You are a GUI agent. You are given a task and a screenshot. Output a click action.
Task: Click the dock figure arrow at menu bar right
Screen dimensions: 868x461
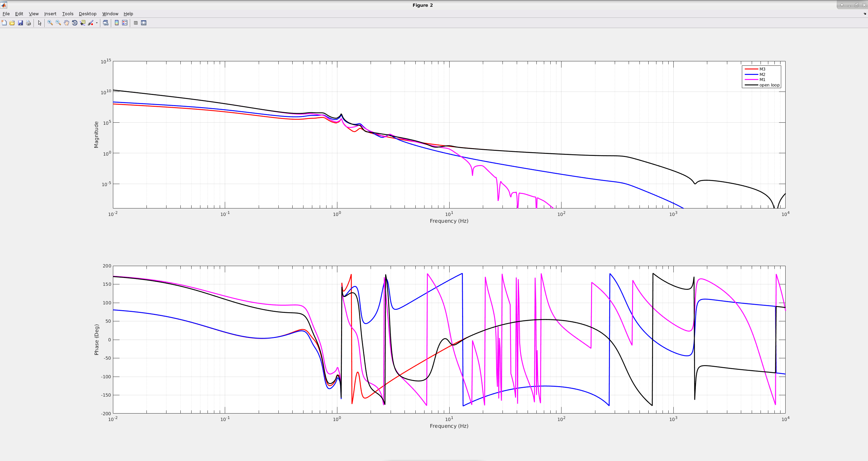pos(865,14)
